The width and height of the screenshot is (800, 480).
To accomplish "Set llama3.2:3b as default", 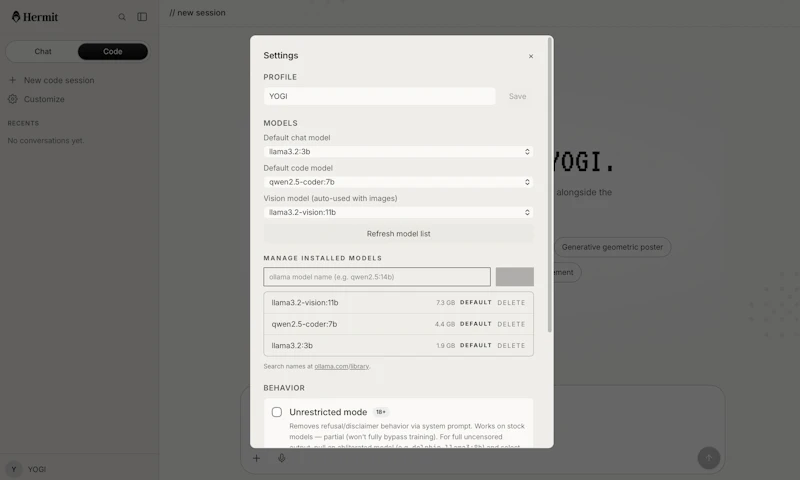I will pos(476,345).
